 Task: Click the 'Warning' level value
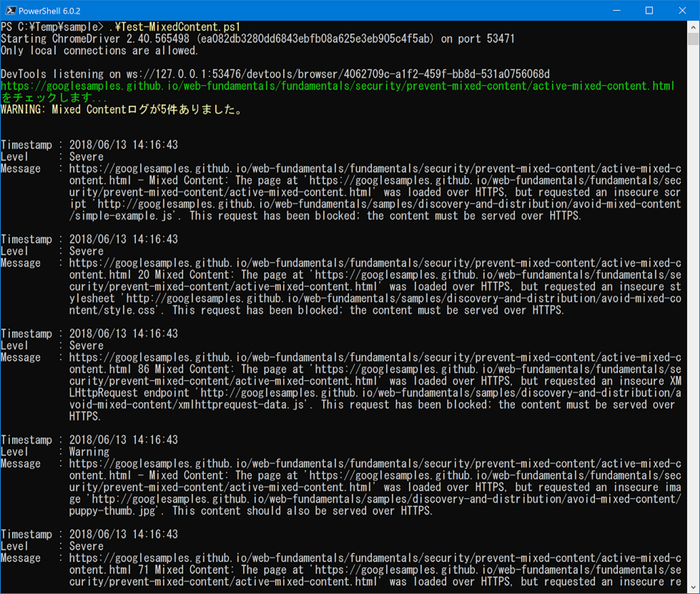coord(89,452)
